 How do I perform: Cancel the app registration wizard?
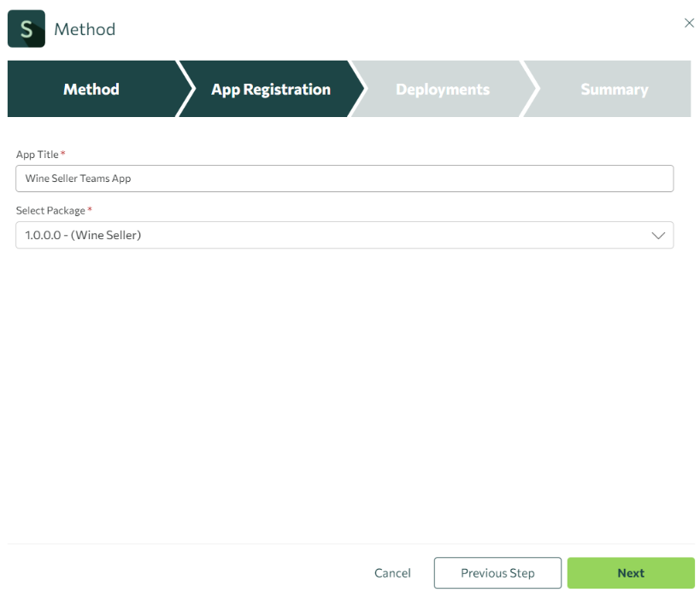click(x=392, y=573)
